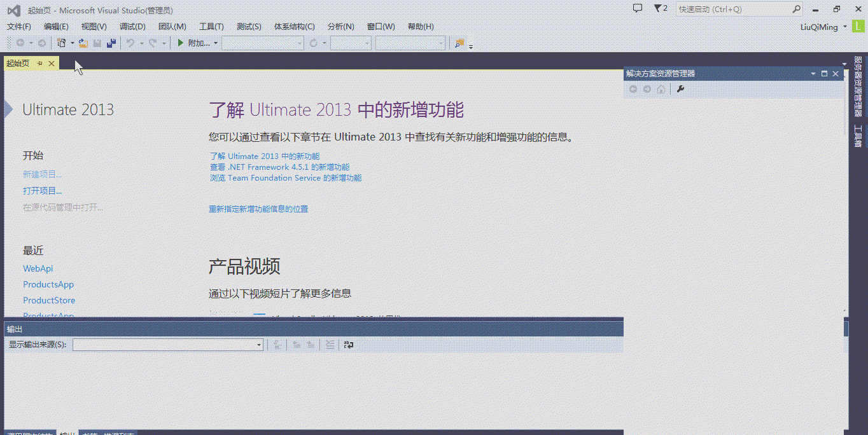Click Output panel Go to Previous Message icon
The width and height of the screenshot is (868, 435).
click(x=297, y=345)
